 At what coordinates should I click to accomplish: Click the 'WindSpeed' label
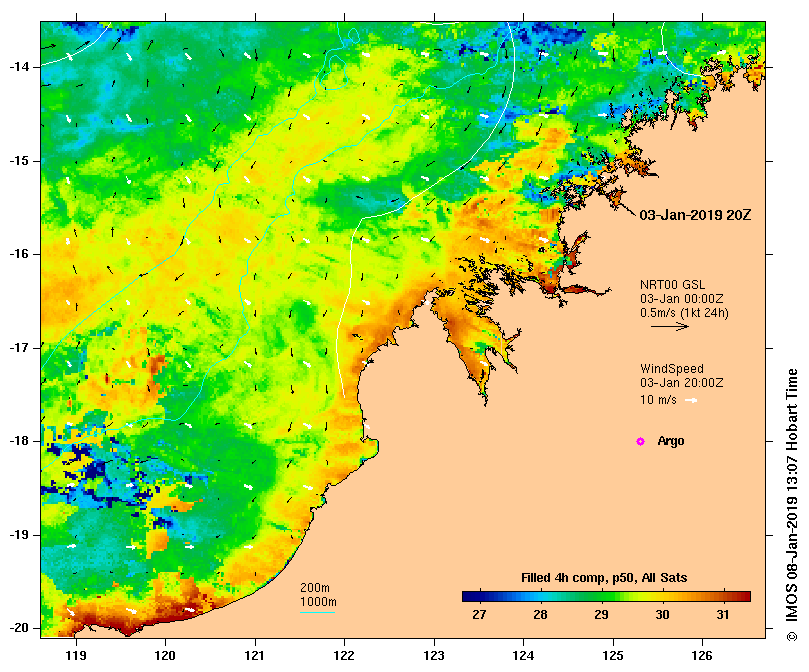coord(672,369)
